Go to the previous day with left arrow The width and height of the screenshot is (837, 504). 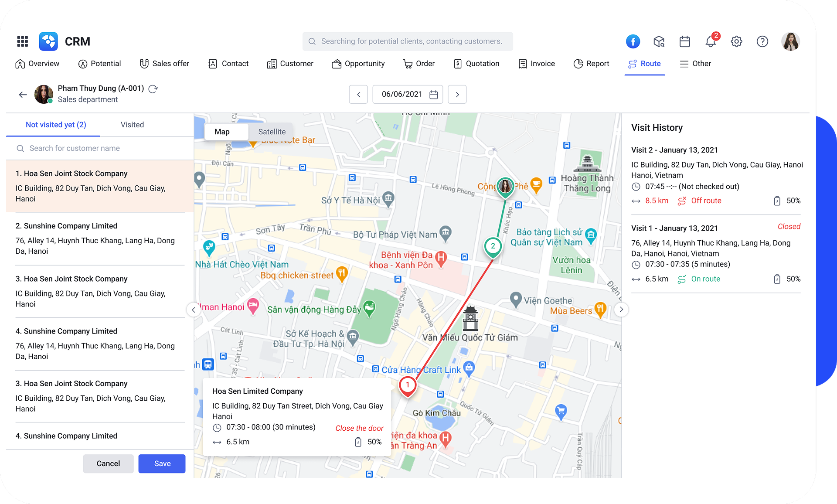point(358,94)
